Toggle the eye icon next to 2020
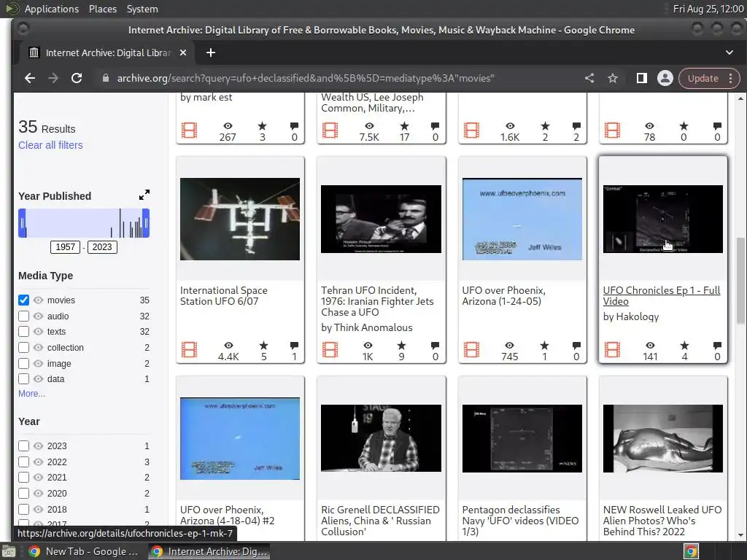Viewport: 747px width, 560px height. tap(38, 494)
